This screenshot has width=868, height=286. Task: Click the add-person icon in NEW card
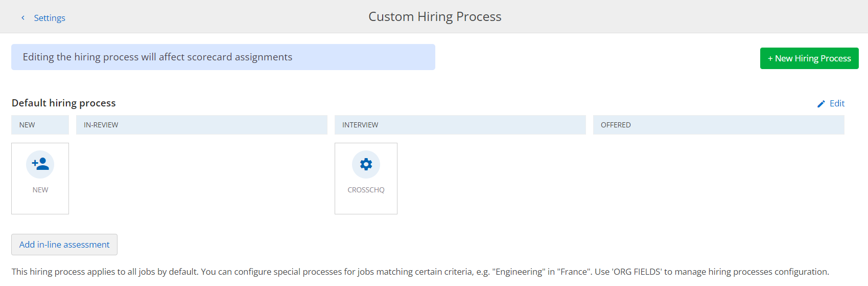(x=40, y=164)
